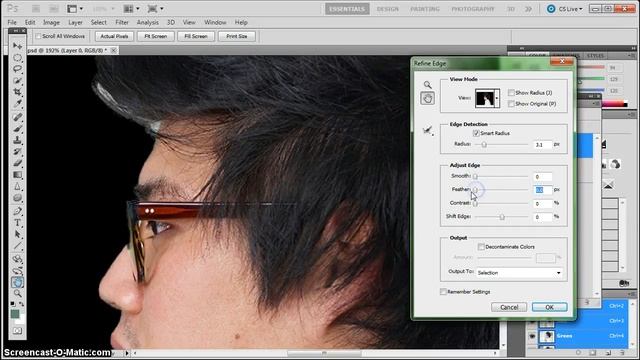
Task: Open the Image menu
Action: pos(51,22)
